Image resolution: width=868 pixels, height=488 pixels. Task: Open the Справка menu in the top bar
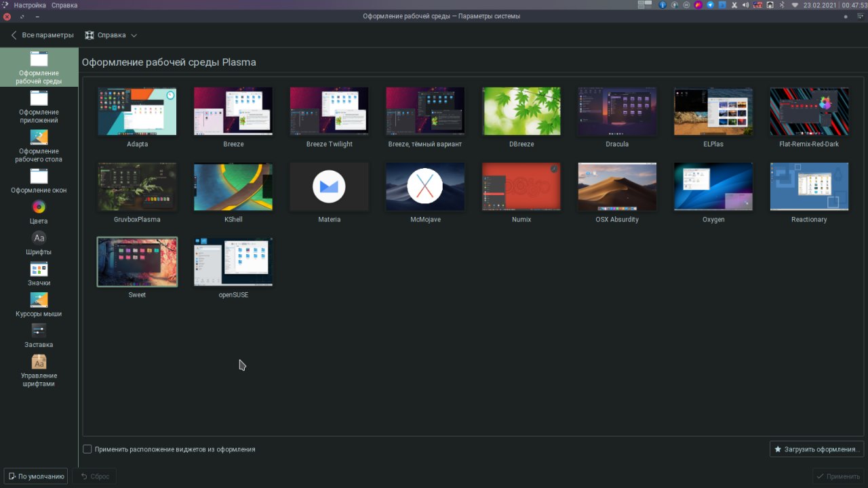tap(64, 5)
